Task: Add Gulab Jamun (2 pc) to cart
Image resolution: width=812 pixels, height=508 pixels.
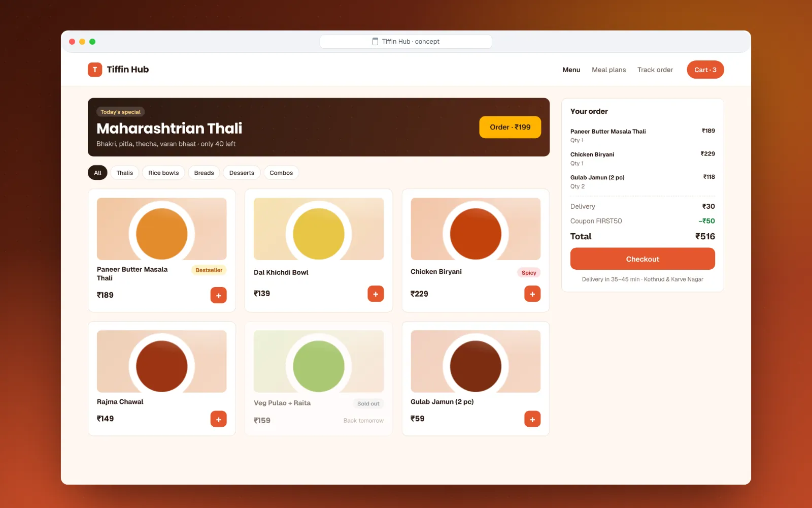Action: tap(532, 419)
